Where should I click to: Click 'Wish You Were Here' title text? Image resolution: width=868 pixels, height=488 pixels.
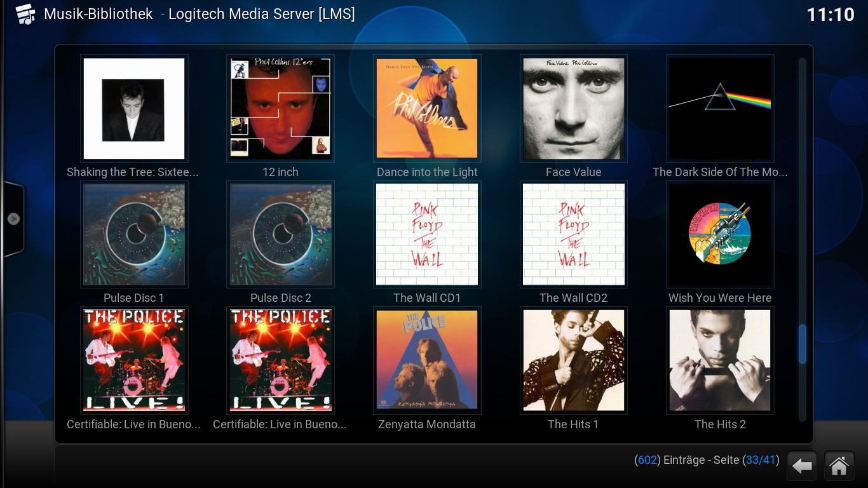tap(720, 298)
